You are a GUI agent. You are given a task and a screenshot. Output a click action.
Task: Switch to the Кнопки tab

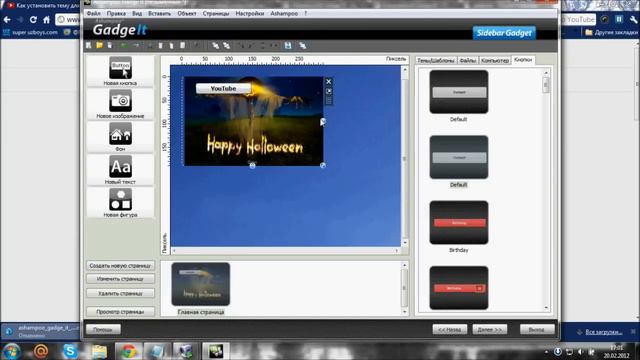(x=523, y=60)
